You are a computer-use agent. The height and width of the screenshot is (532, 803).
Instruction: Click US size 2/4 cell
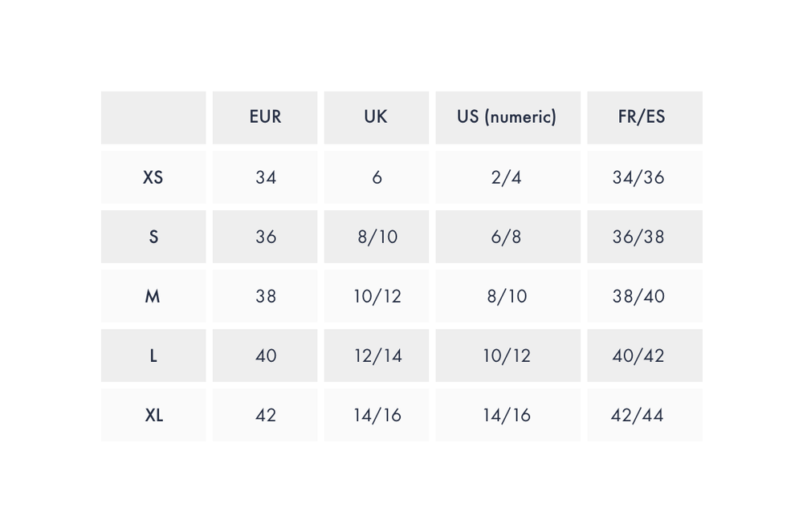(x=507, y=177)
